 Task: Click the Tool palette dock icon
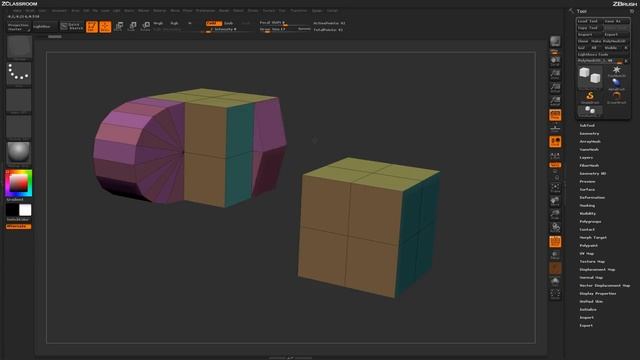tap(632, 11)
